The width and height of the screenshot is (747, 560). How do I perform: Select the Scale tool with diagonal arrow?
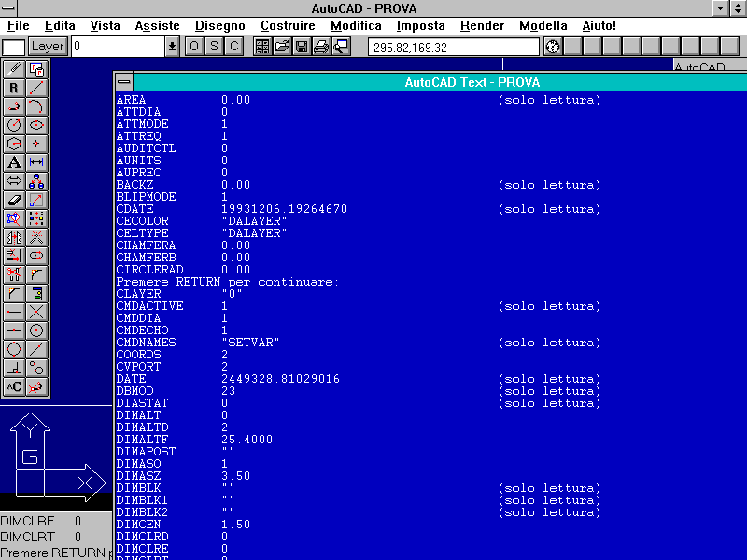pyautogui.click(x=36, y=200)
